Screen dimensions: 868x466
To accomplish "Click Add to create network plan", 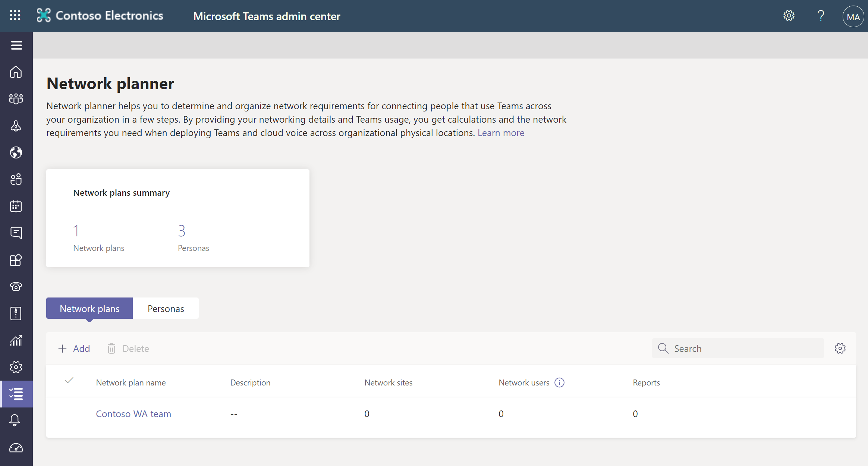I will (74, 349).
